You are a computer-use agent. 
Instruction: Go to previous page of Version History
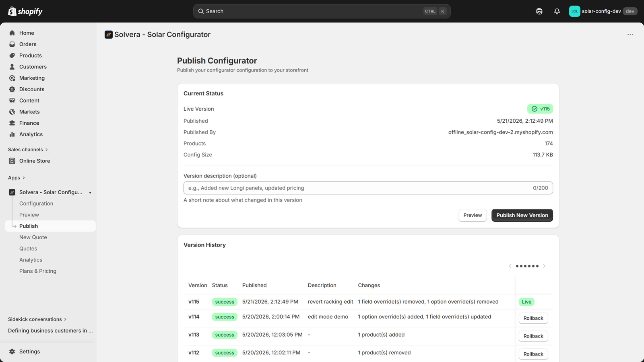tap(510, 266)
